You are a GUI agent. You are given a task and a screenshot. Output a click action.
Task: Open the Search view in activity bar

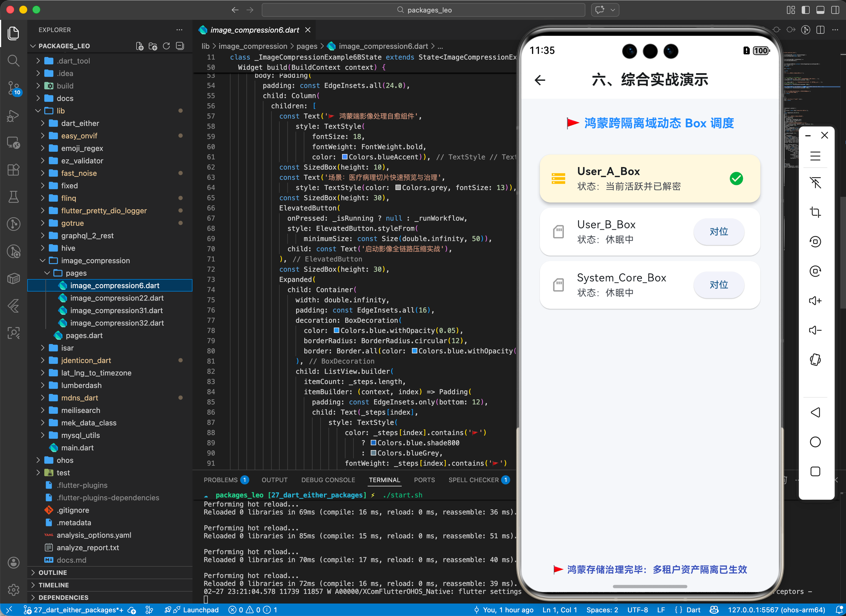coord(13,60)
